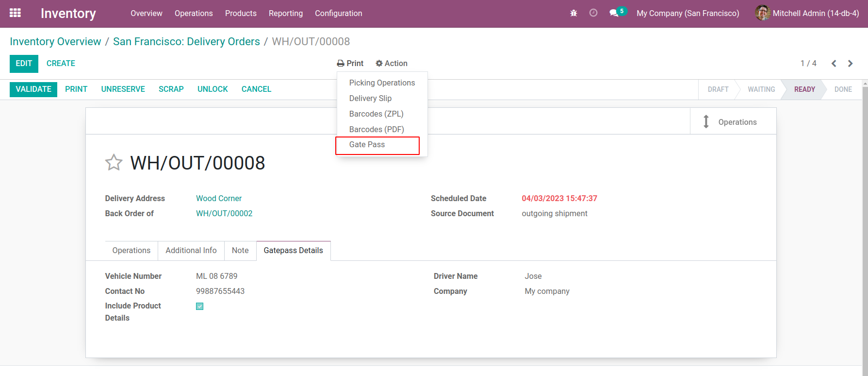Go to next record arrow
The width and height of the screenshot is (868, 376).
click(x=851, y=64)
